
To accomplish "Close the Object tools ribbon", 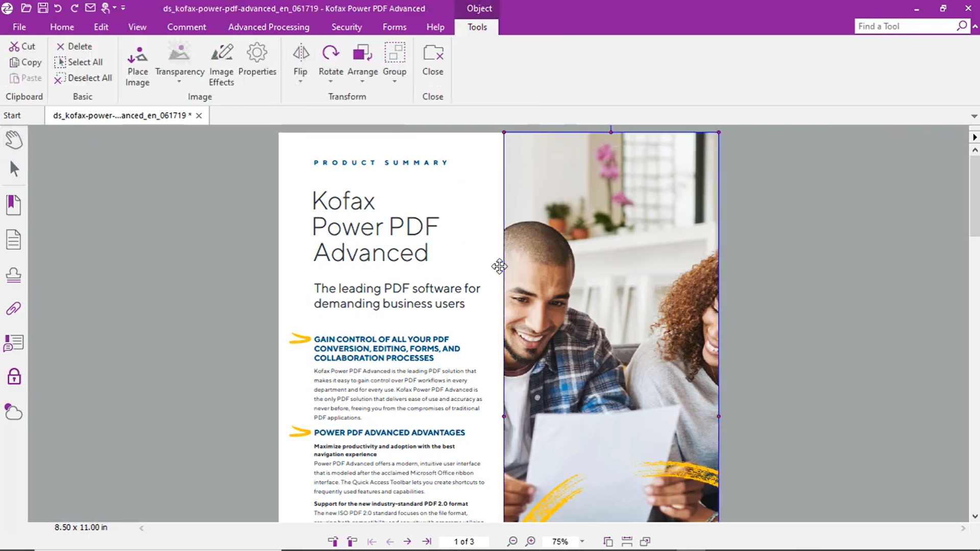I will [433, 60].
